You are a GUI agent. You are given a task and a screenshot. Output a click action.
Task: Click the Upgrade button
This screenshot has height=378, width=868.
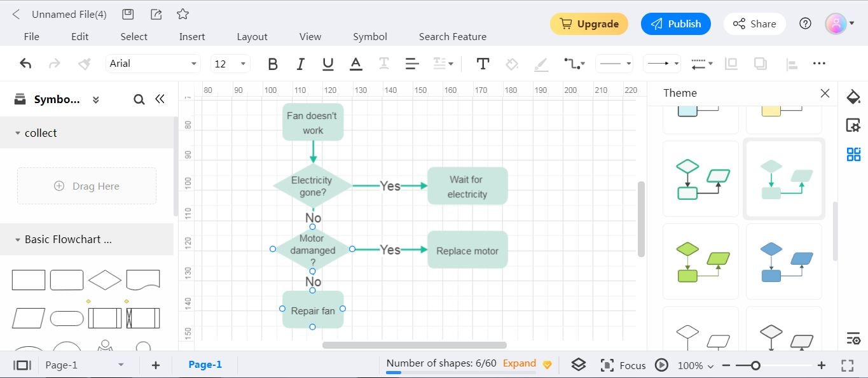click(x=589, y=24)
